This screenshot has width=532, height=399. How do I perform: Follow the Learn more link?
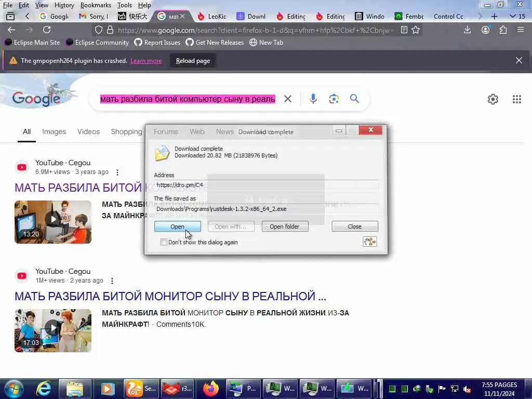(x=146, y=61)
